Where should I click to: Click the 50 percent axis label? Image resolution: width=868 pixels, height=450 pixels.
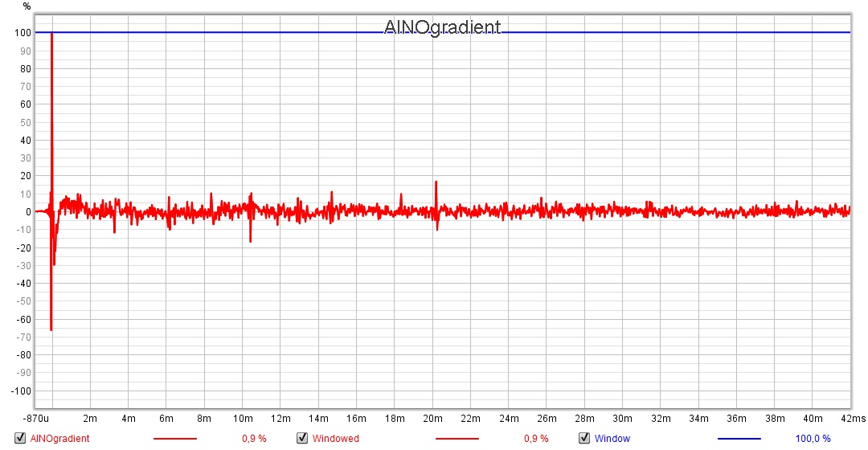pyautogui.click(x=26, y=122)
